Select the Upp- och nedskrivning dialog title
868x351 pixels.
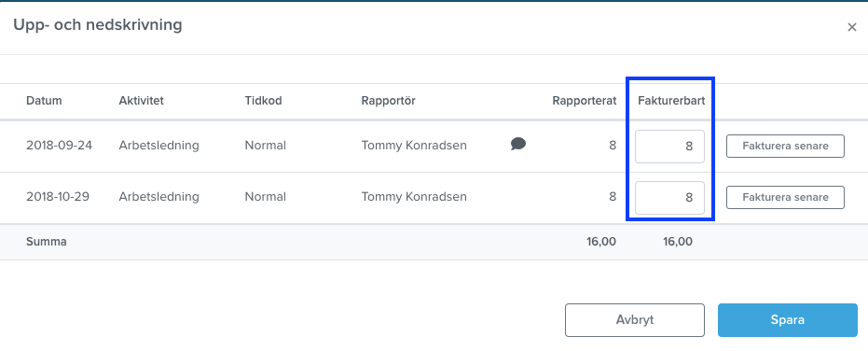[98, 25]
